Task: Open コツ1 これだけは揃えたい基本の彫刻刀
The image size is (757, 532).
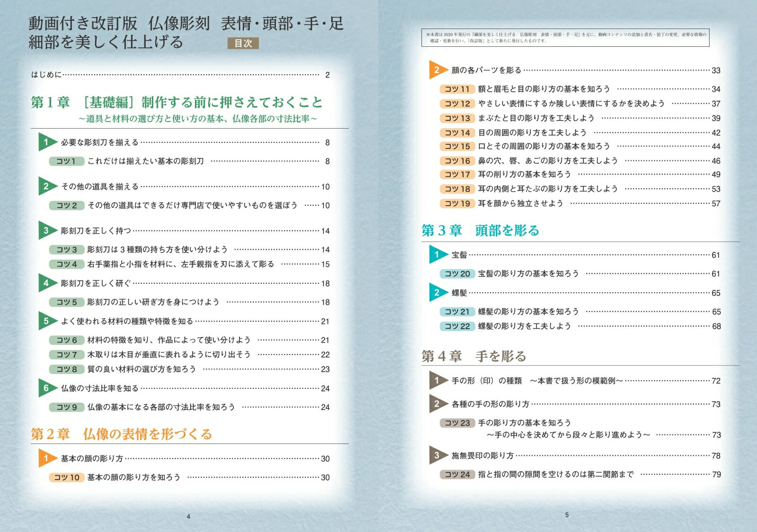Action: pyautogui.click(x=189, y=161)
